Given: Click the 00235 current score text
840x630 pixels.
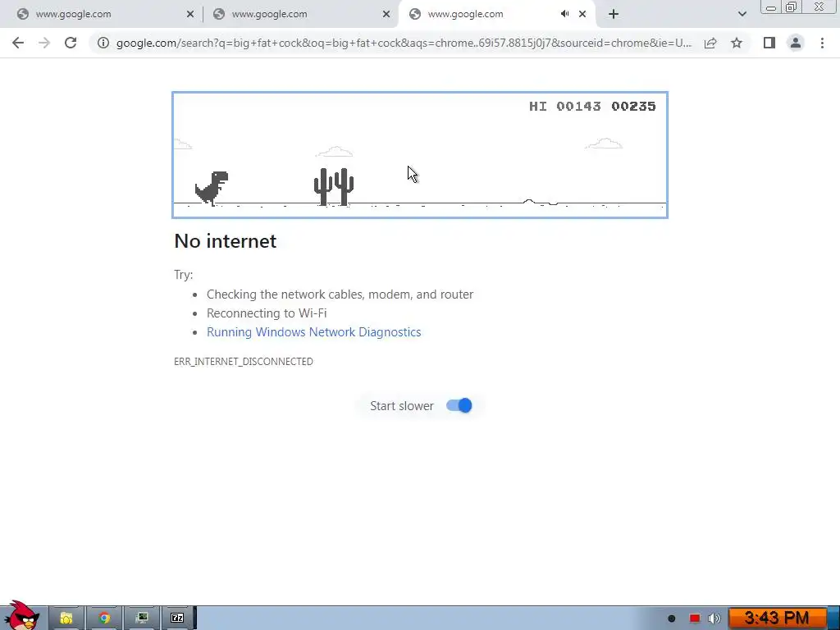Looking at the screenshot, I should (x=633, y=106).
